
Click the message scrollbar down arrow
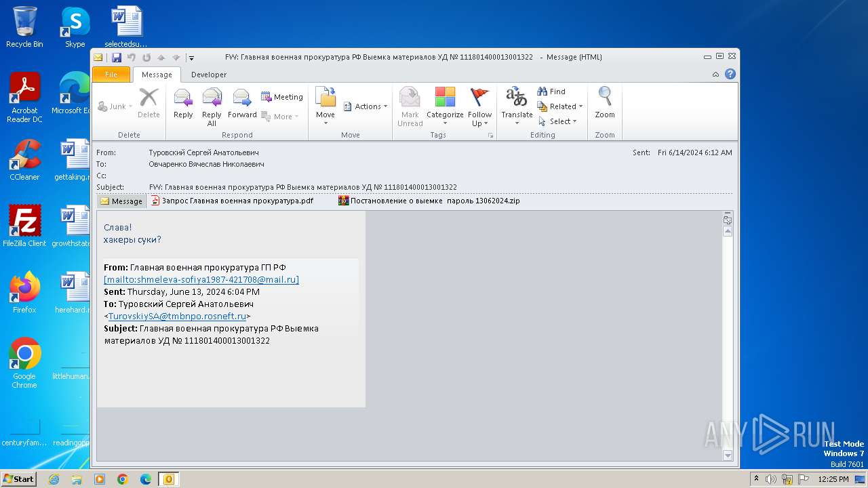click(x=728, y=455)
